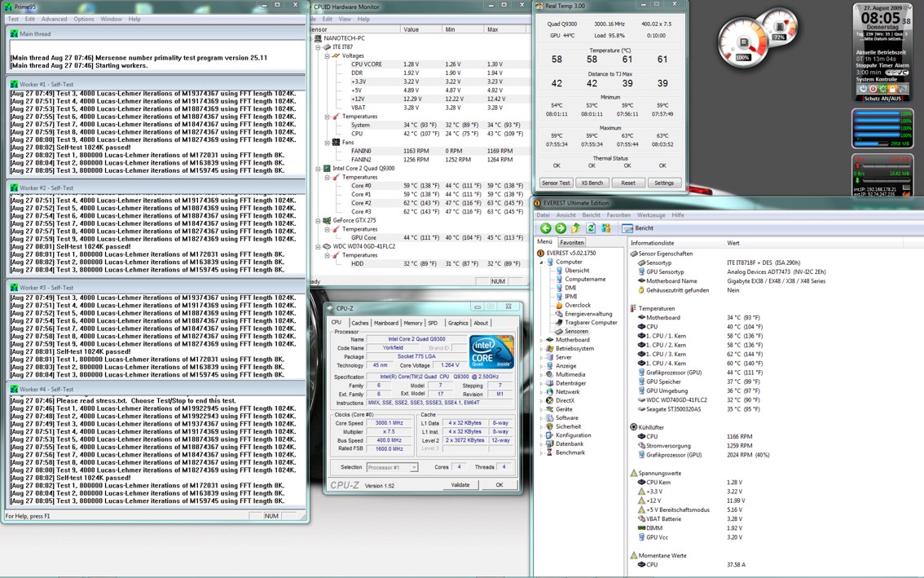Switch to the Favoriten tab in EVEREST

tap(572, 242)
